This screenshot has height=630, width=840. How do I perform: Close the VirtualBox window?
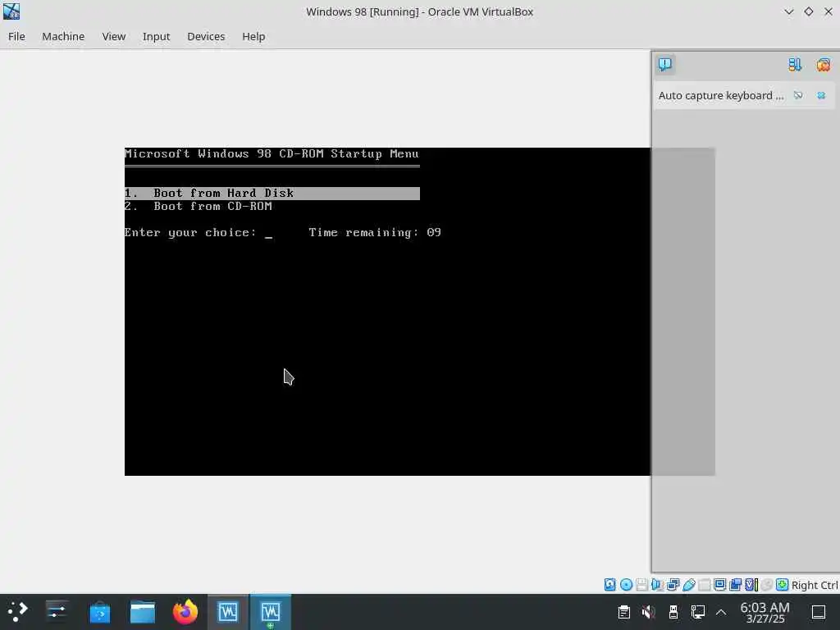829,11
